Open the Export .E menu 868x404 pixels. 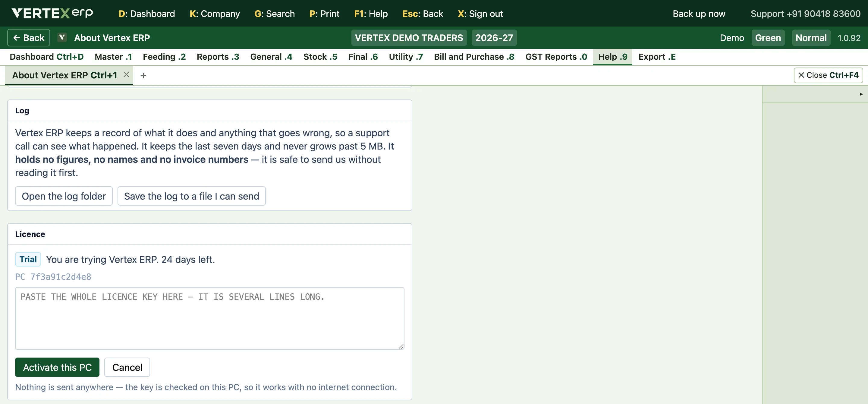click(657, 57)
